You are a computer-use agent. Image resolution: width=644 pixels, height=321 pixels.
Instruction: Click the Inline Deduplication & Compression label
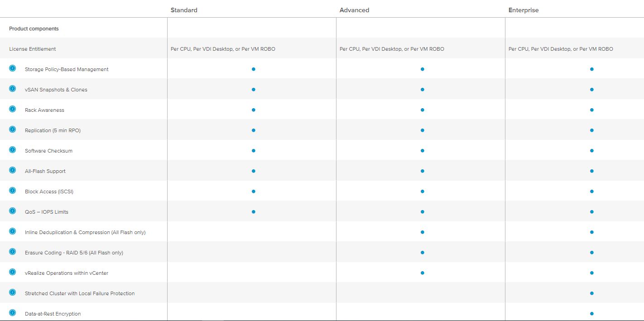(x=85, y=232)
